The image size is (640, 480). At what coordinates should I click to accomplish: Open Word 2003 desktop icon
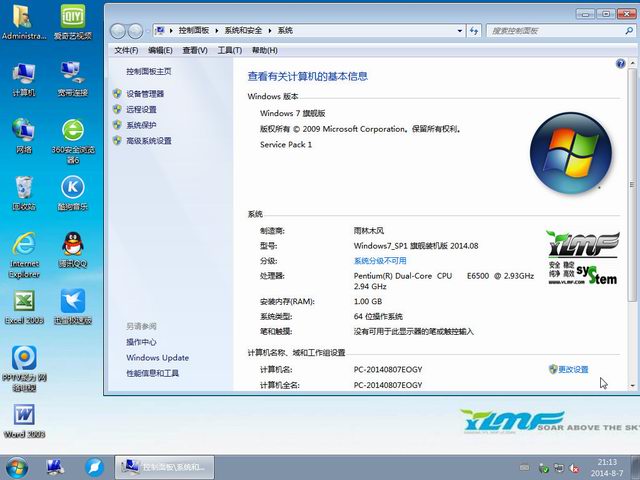[24, 421]
